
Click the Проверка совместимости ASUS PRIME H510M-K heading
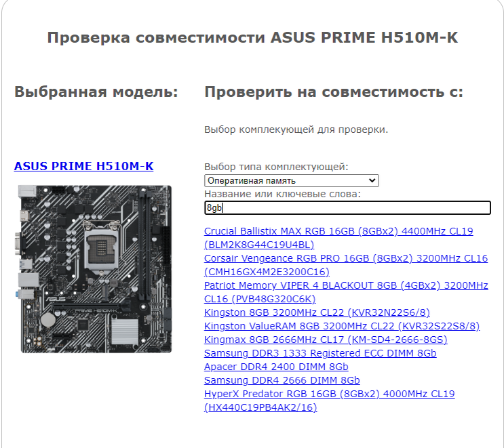[252, 37]
